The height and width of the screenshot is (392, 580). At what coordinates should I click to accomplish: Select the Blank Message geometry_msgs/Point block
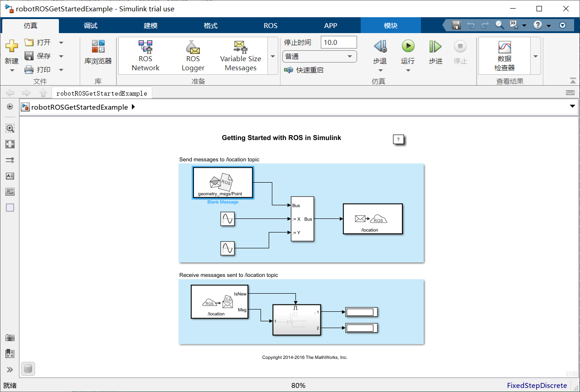(x=223, y=182)
